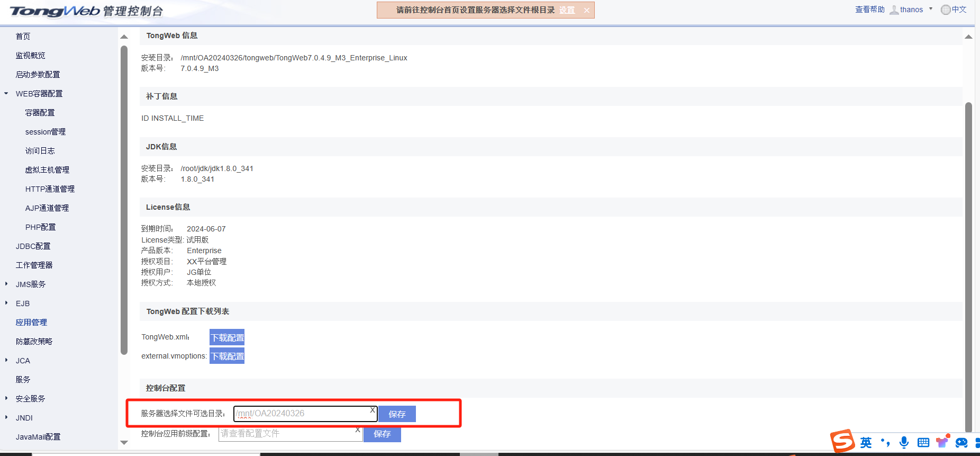980x456 pixels.
Task: Click the globe language icon
Action: click(946, 10)
